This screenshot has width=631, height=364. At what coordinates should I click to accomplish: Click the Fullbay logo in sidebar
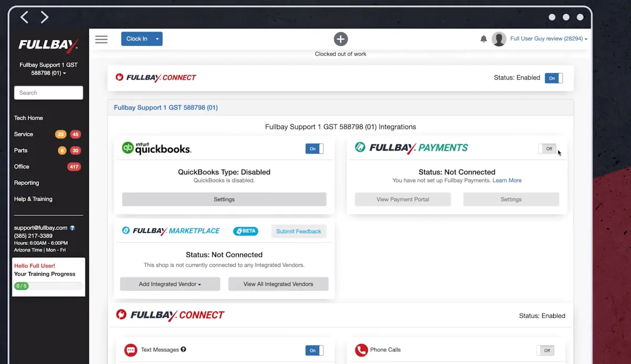click(48, 45)
